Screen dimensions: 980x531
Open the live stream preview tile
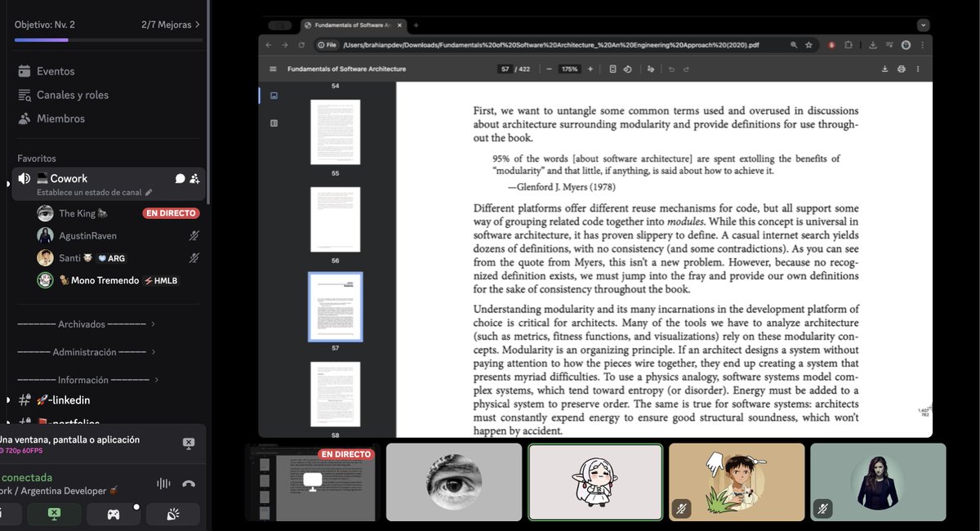click(311, 482)
